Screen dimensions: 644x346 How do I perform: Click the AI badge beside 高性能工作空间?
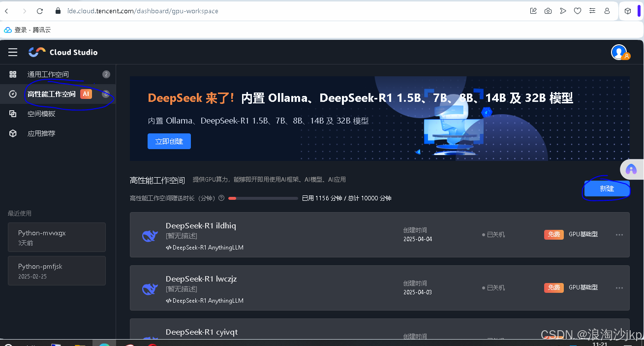(x=86, y=94)
